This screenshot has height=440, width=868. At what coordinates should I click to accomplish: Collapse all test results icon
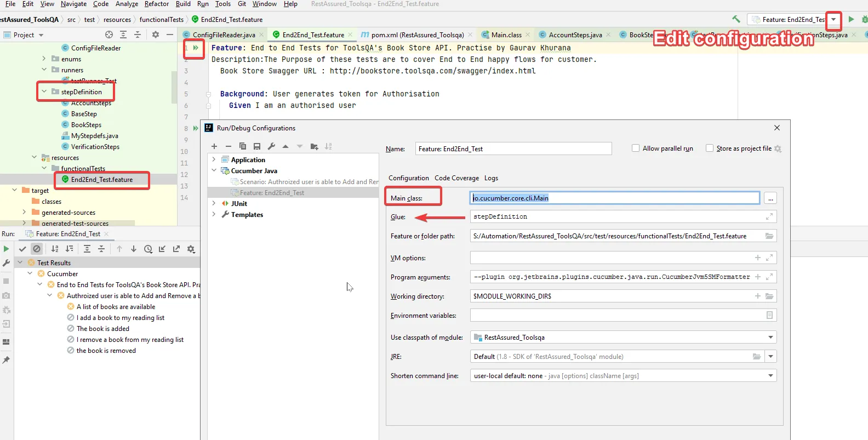(x=101, y=249)
